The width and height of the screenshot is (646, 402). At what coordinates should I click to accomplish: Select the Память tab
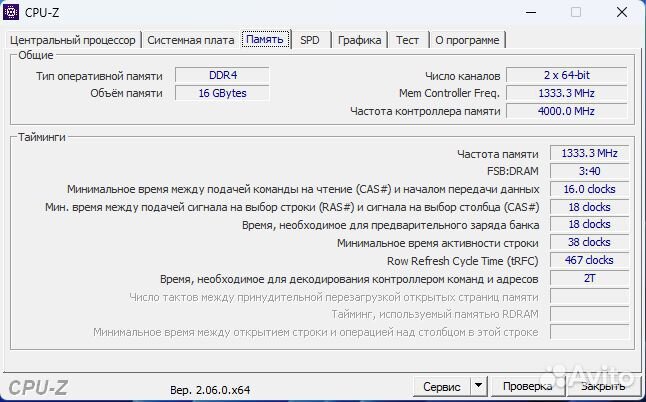[265, 40]
